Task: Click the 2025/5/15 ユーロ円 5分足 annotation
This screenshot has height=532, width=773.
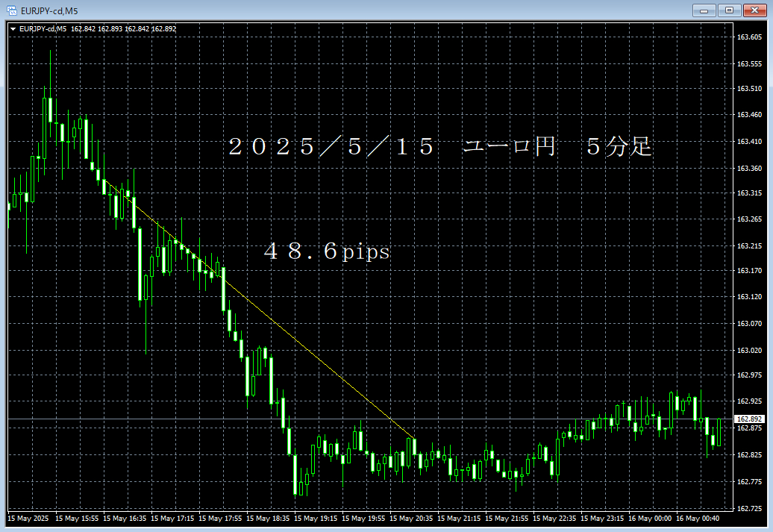Action: tap(440, 147)
